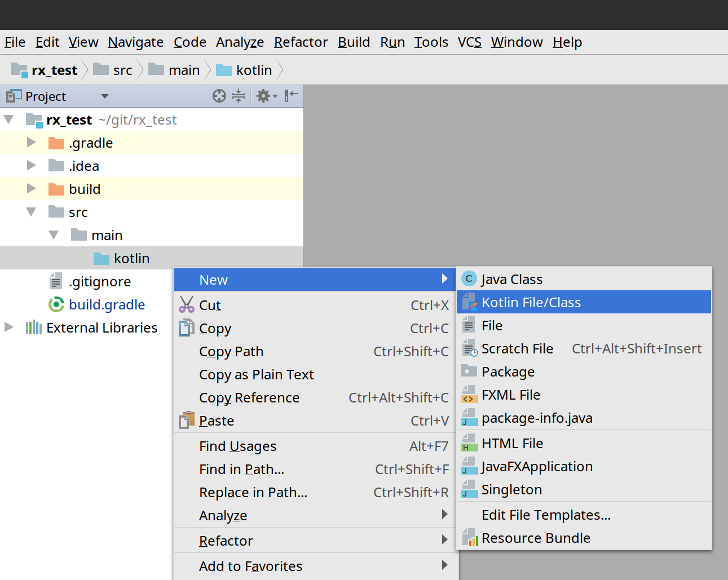Open the File menu
The image size is (728, 580).
[x=15, y=42]
